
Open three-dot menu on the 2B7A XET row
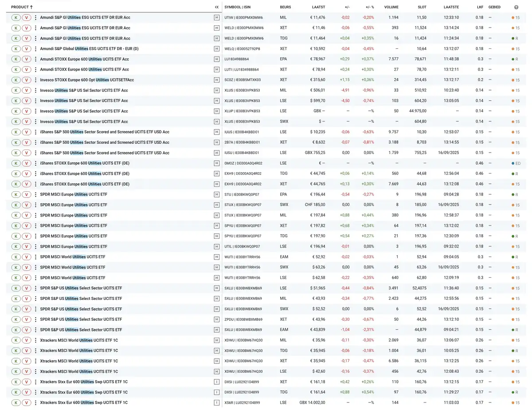[x=35, y=142]
